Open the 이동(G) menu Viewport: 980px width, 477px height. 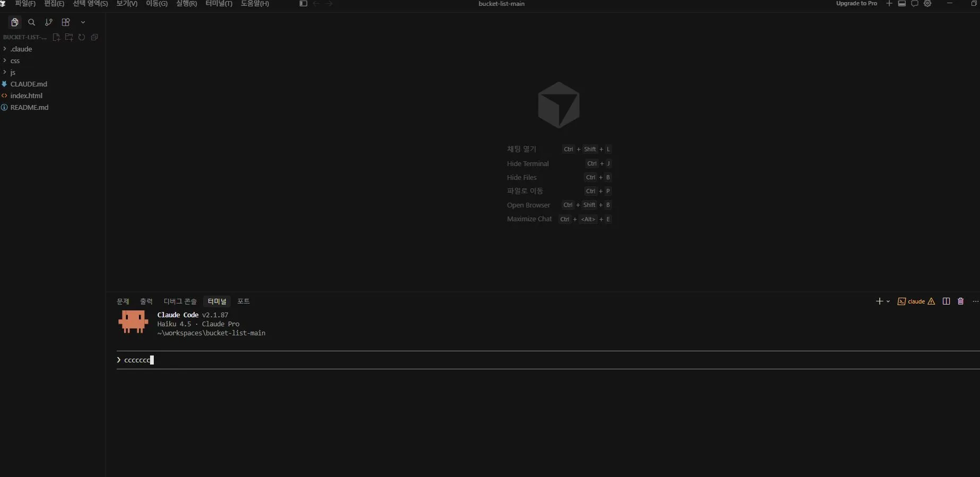point(156,4)
